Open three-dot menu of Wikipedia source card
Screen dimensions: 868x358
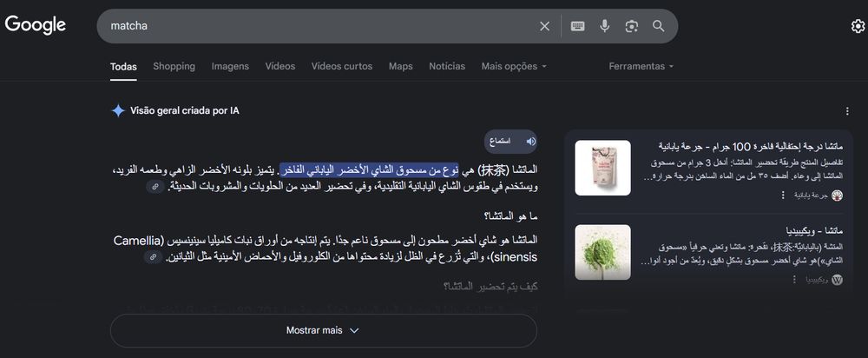794,279
